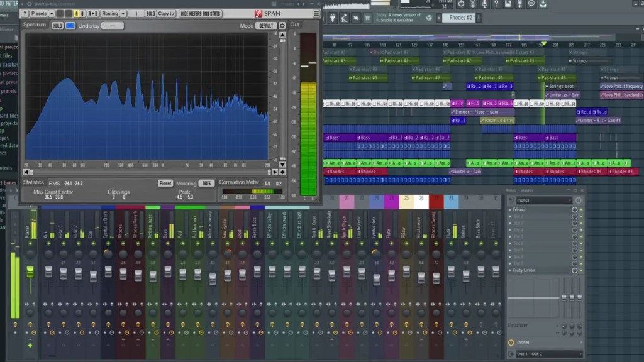Toggle the Edison slot enable LED

tap(581, 209)
